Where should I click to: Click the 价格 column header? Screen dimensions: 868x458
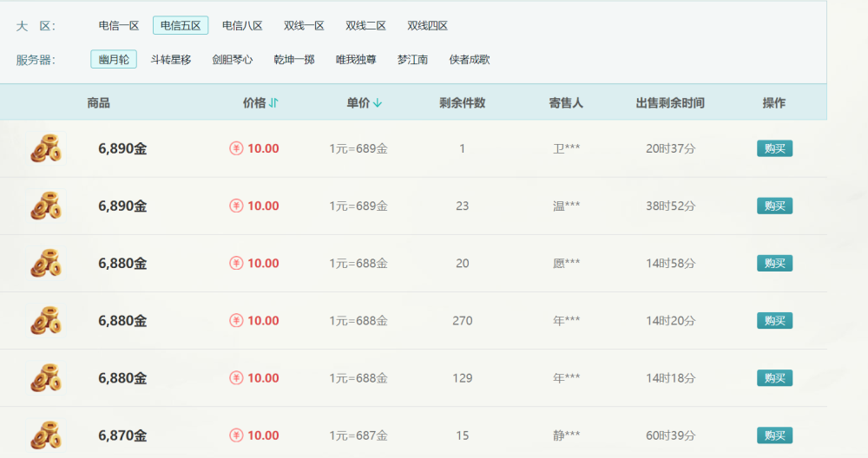[254, 103]
